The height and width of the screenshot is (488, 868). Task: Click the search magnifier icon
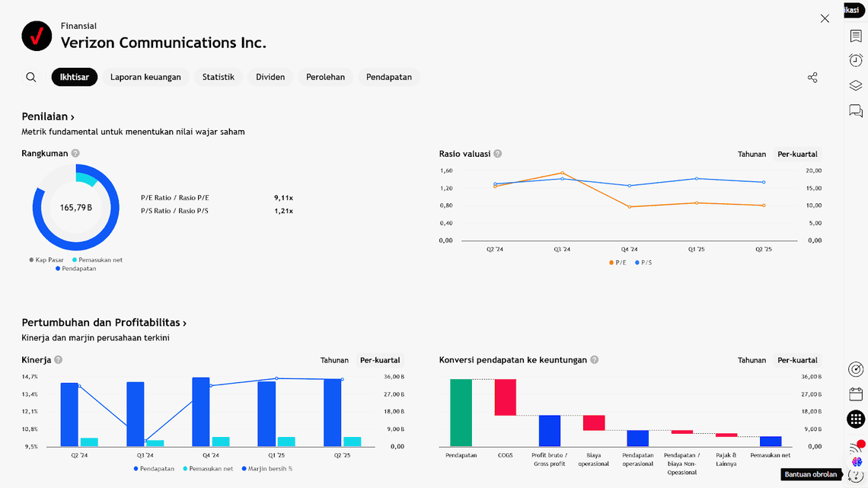coord(31,77)
